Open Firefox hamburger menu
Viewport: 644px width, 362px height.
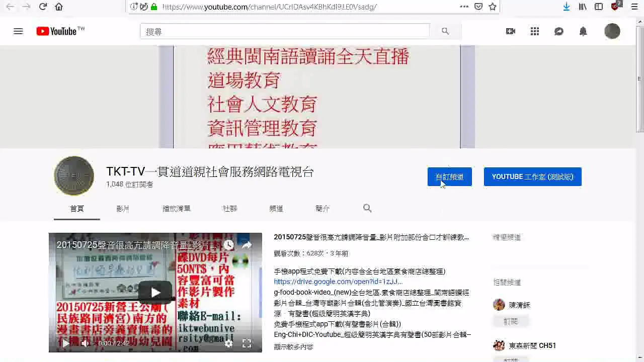click(634, 7)
